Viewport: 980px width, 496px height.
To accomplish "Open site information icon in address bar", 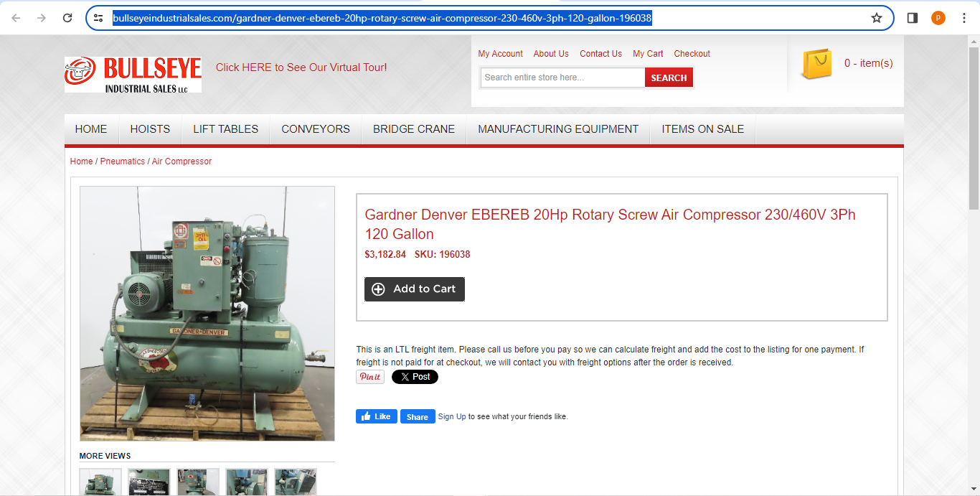I will pyautogui.click(x=99, y=18).
